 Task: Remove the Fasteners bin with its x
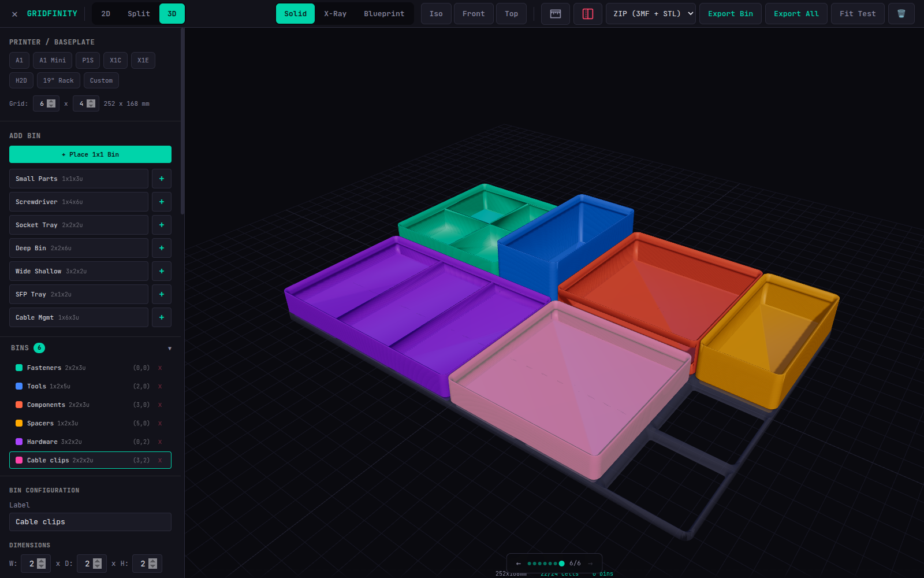click(160, 368)
